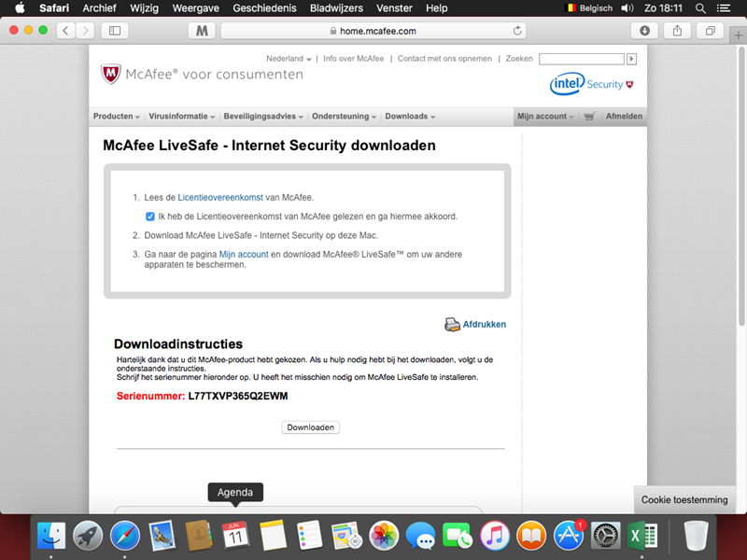This screenshot has height=560, width=747.
Task: Click the home.mcafee.com address bar
Action: click(373, 31)
